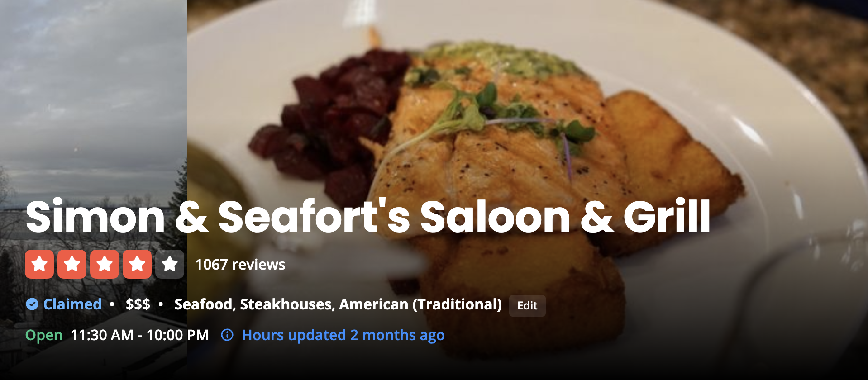Click the second red rating star
The image size is (868, 380).
pos(72,264)
